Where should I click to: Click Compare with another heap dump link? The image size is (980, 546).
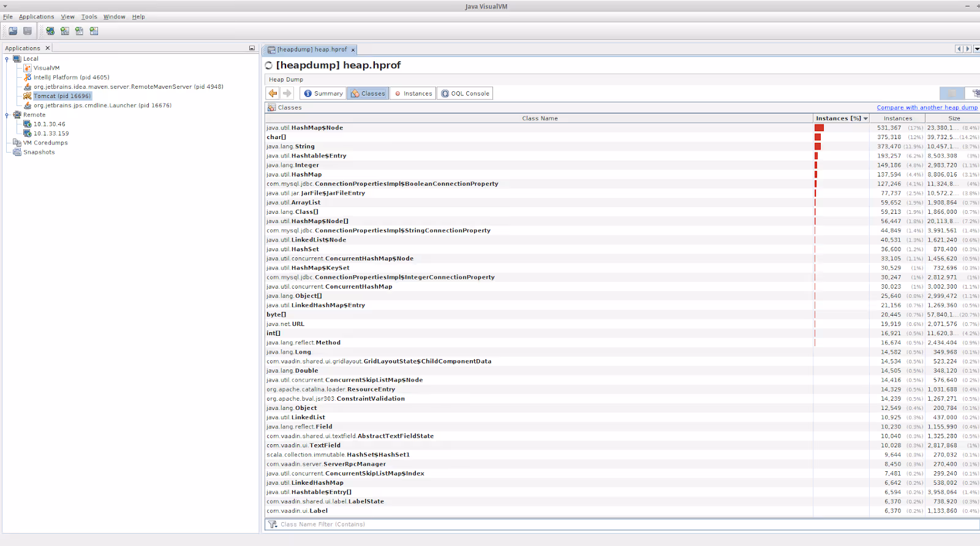coord(927,107)
